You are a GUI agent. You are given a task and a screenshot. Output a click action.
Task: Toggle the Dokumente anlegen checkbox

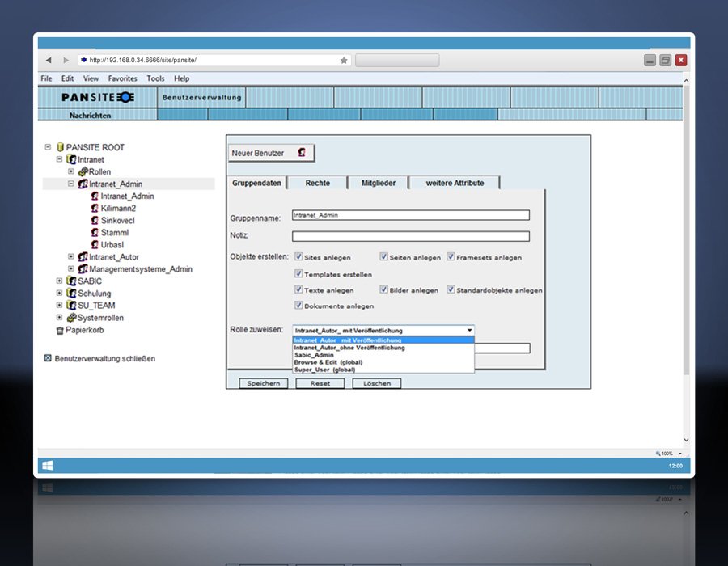(298, 306)
